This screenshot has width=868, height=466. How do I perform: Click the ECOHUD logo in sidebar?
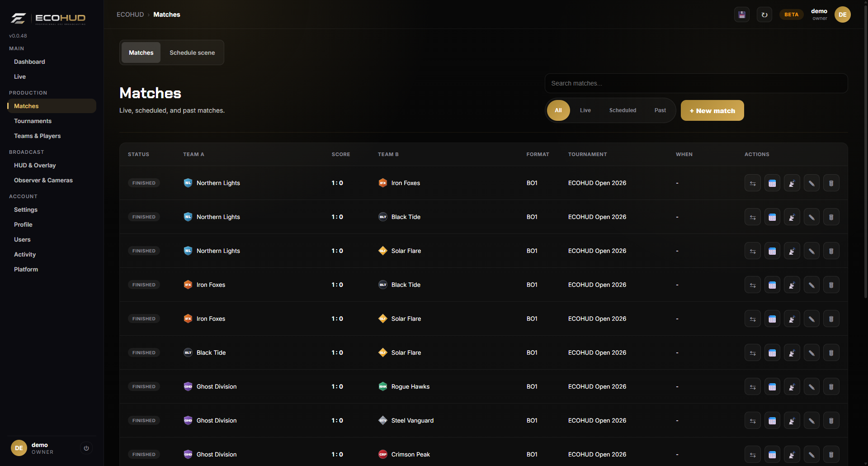coord(48,18)
